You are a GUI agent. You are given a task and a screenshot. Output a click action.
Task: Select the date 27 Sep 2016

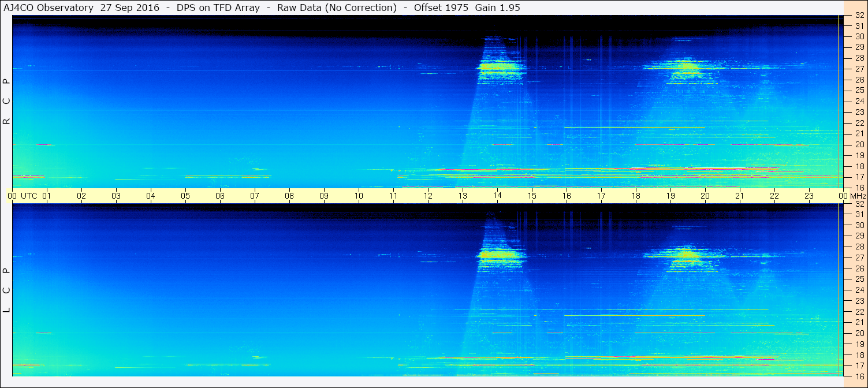[131, 8]
